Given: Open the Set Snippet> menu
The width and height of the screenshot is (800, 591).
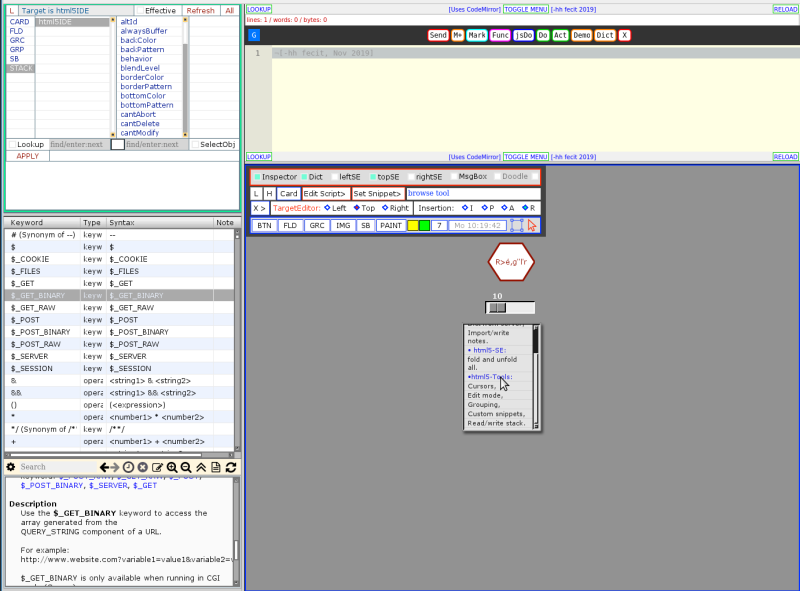Looking at the screenshot, I should tap(377, 193).
